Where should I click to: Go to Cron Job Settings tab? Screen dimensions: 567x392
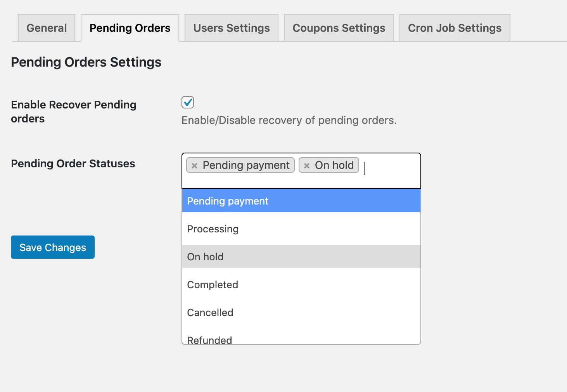(x=455, y=28)
